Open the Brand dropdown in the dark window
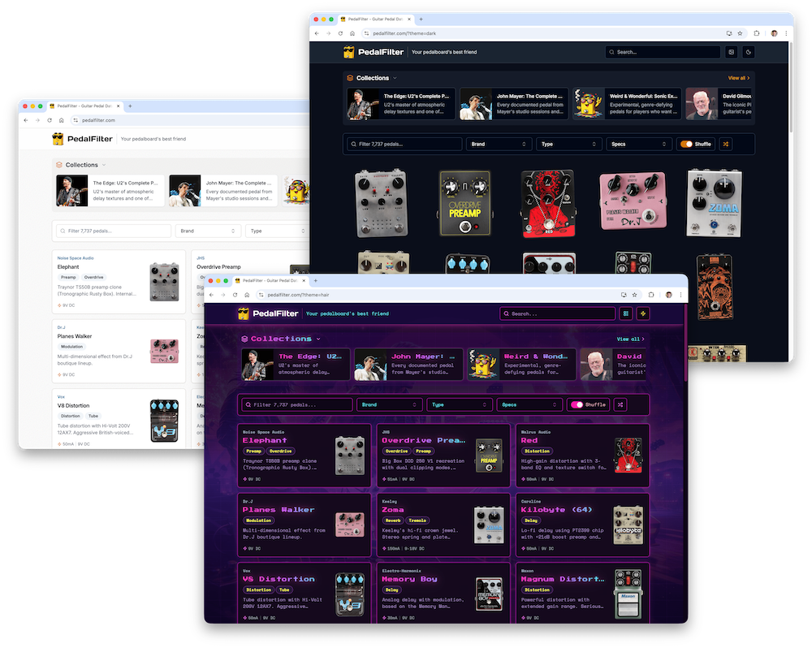 499,144
